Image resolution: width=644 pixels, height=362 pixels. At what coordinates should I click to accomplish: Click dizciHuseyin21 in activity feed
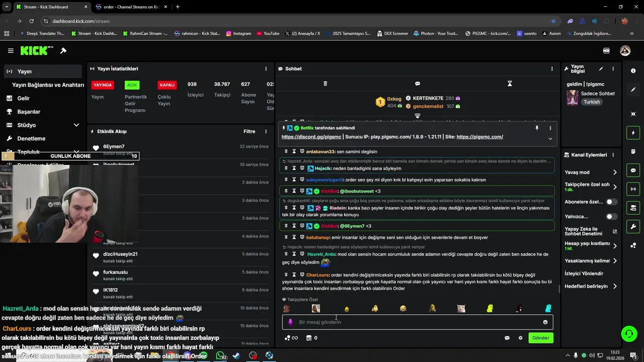pyautogui.click(x=120, y=254)
